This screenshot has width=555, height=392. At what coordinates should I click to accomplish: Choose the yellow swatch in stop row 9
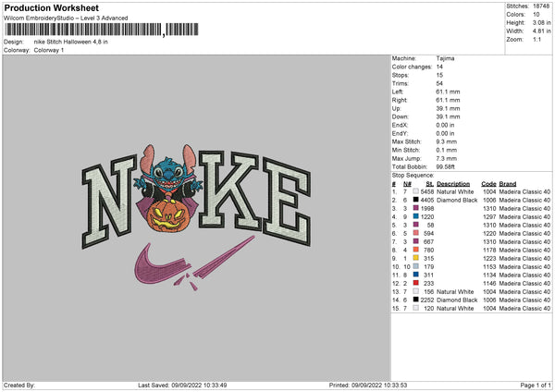415,258
